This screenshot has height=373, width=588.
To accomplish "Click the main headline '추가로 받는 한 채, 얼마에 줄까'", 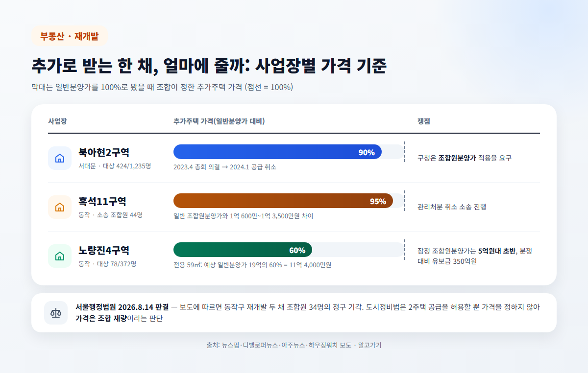I will (209, 66).
